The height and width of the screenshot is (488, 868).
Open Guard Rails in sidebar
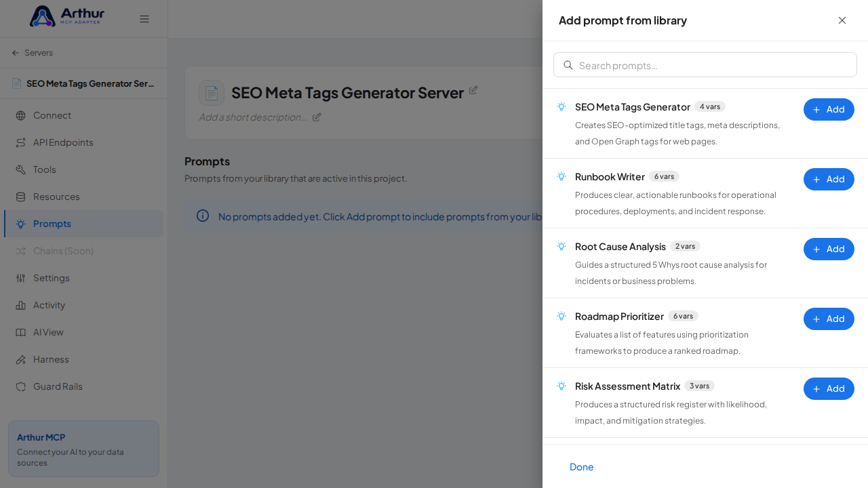click(83, 386)
